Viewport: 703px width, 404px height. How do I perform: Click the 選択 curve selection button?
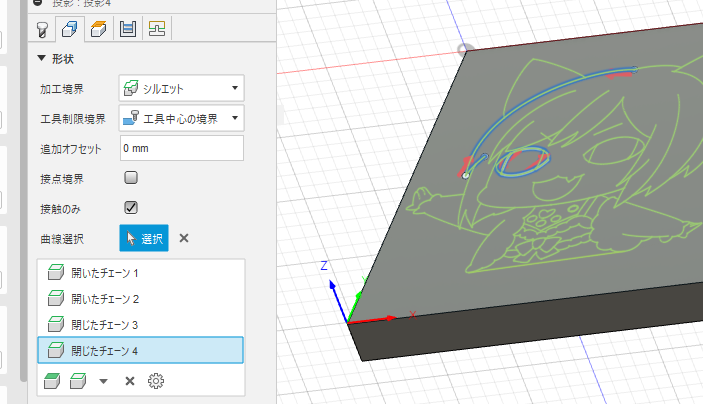[x=144, y=238]
